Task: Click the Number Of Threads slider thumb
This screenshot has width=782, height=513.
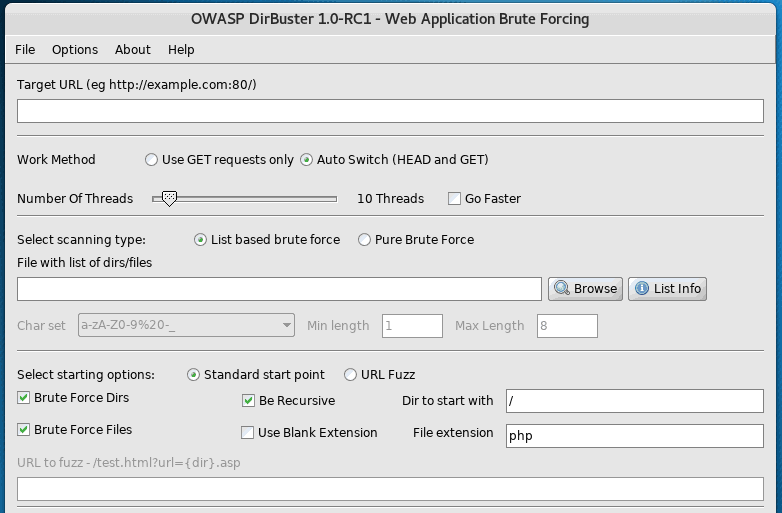Action: pos(170,198)
